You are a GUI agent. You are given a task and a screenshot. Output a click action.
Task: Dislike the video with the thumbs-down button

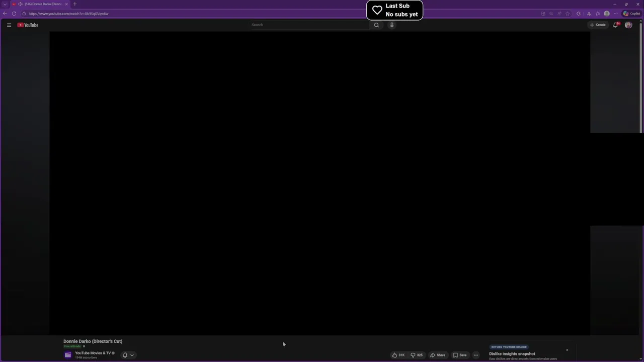[x=417, y=355]
